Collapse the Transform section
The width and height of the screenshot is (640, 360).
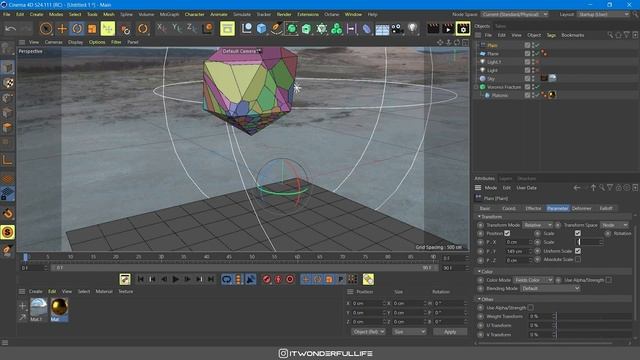[x=479, y=216]
